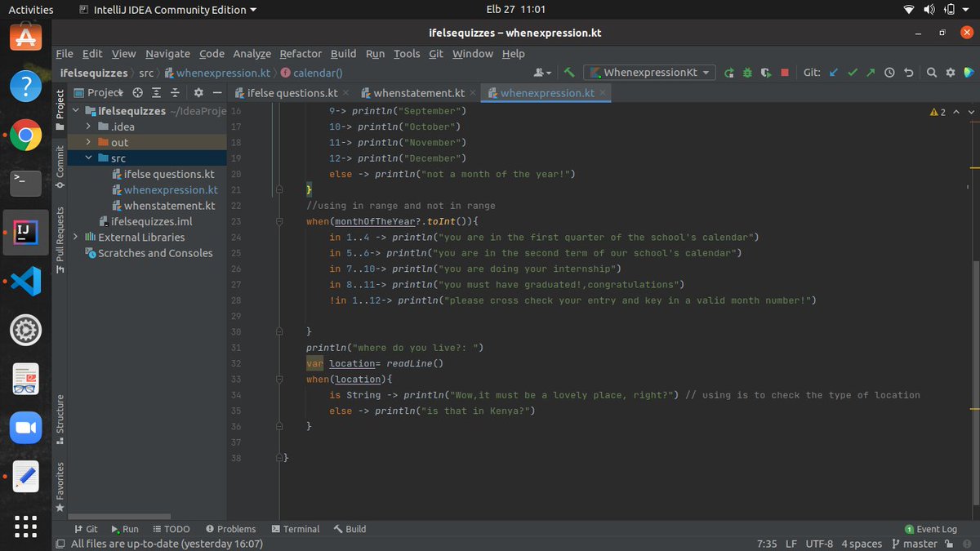Open the Terminal tool window
The width and height of the screenshot is (980, 551).
(296, 528)
